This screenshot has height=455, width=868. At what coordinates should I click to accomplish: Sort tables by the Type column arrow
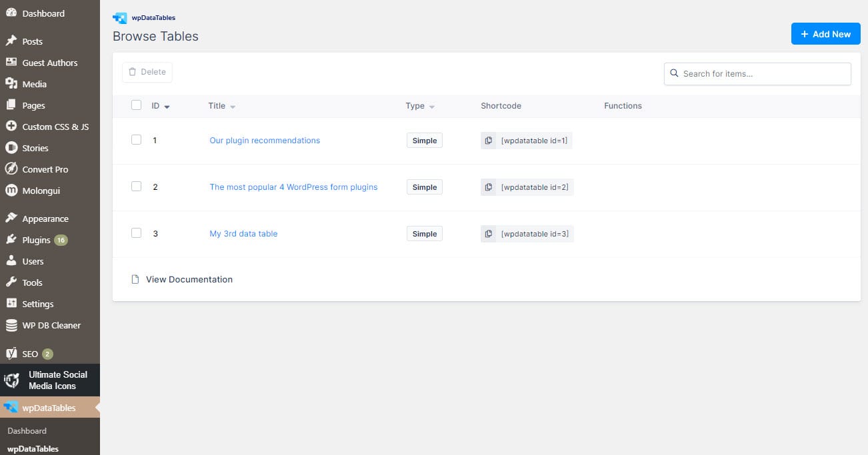pos(432,107)
